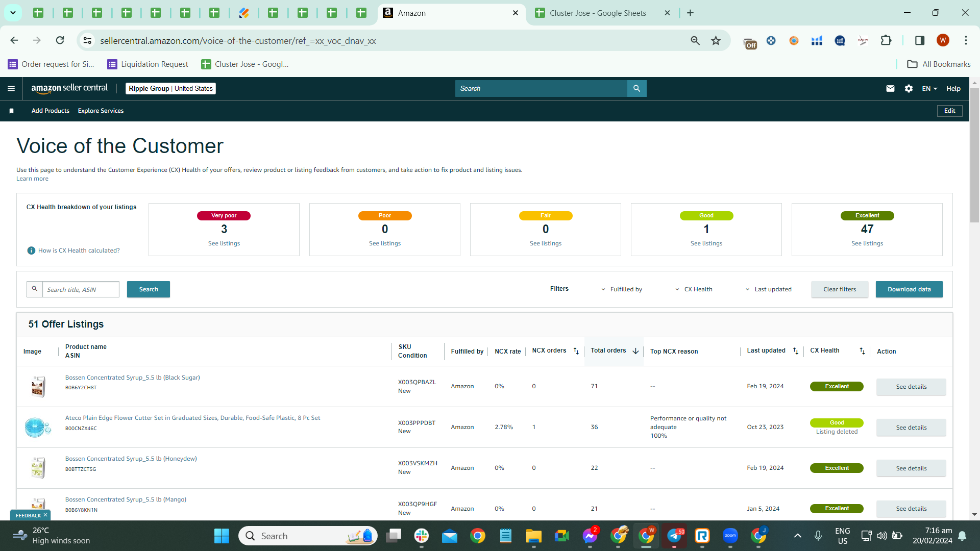Sort by NCX orders column arrows
This screenshot has height=551, width=980.
(x=576, y=351)
